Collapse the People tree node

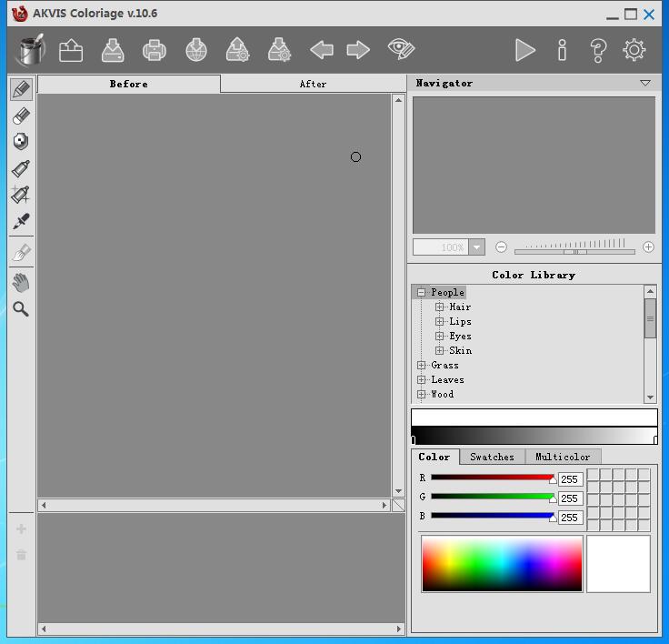pos(422,293)
